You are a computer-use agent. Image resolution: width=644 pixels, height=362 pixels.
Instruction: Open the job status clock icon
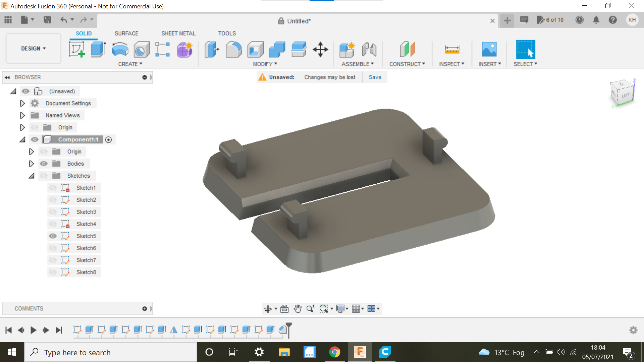[x=579, y=20]
